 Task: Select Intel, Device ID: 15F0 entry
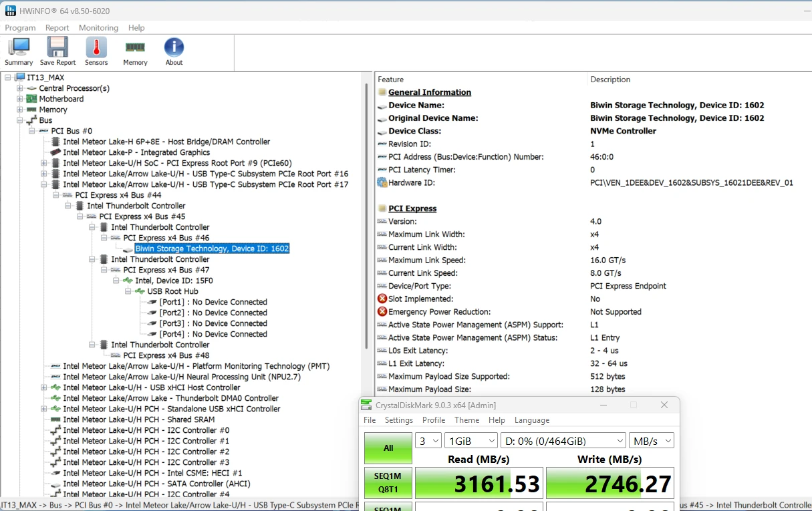pyautogui.click(x=174, y=281)
